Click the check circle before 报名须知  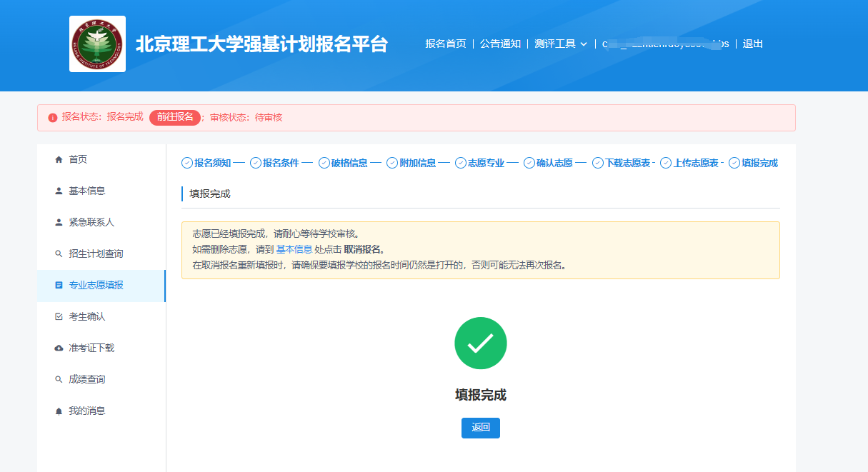[187, 163]
